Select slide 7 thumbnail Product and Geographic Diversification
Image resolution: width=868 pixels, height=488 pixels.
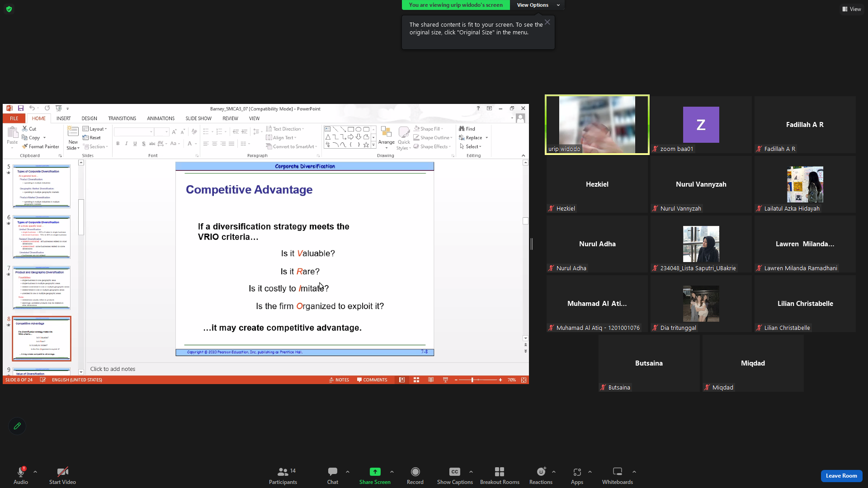click(x=42, y=288)
